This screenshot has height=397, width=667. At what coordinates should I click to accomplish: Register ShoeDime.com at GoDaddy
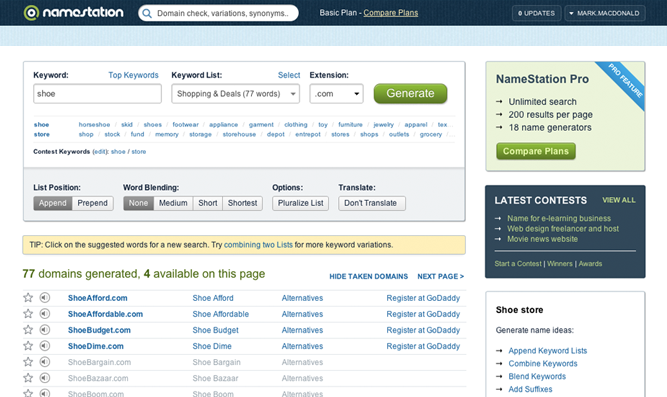pyautogui.click(x=423, y=346)
